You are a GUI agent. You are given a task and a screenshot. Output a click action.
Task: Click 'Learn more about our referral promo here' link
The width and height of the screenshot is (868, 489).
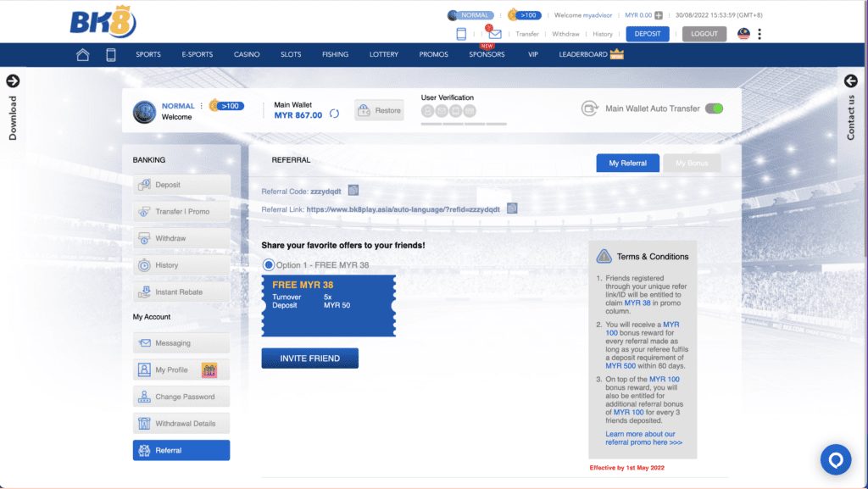click(644, 438)
